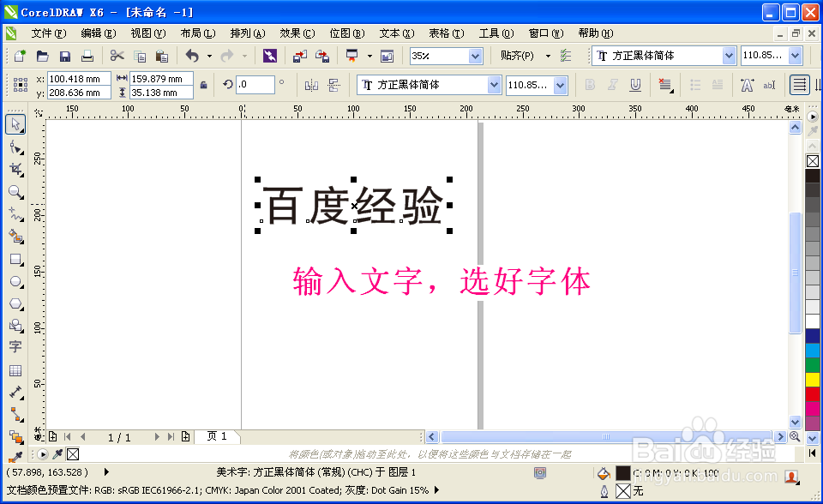The height and width of the screenshot is (504, 823).
Task: Open the 贴齐(P) snap dropdown
Action: 548,56
